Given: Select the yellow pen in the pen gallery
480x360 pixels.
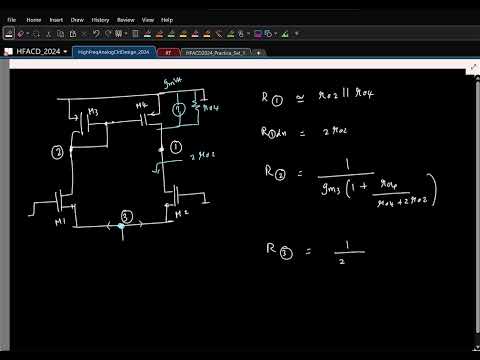Looking at the screenshot, I should click(183, 34).
